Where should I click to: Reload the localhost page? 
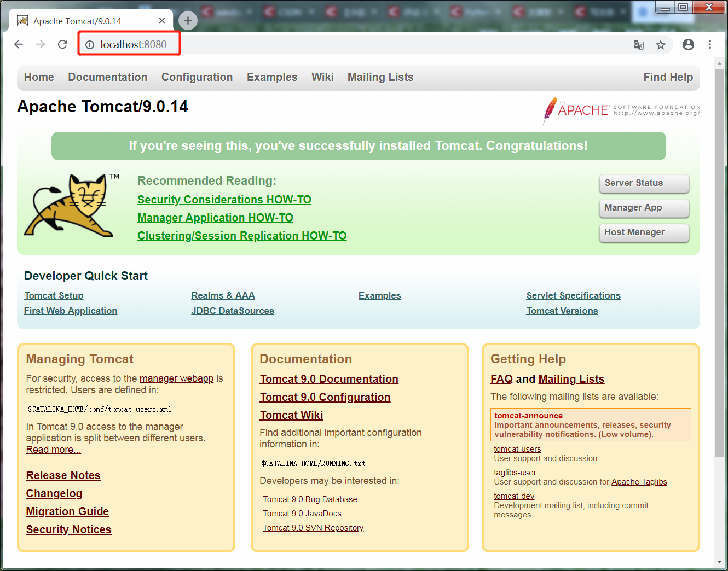click(x=62, y=44)
